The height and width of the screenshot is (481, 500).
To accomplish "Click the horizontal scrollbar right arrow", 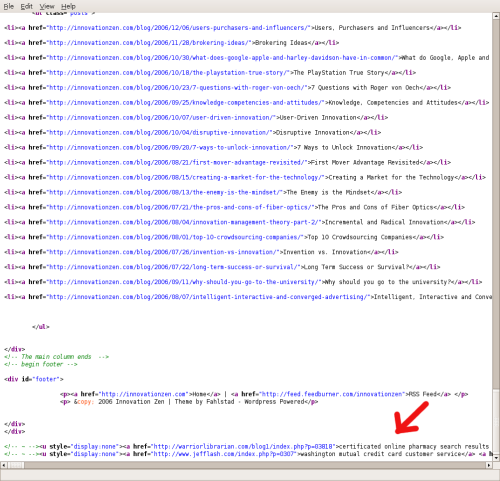I will pos(489,465).
